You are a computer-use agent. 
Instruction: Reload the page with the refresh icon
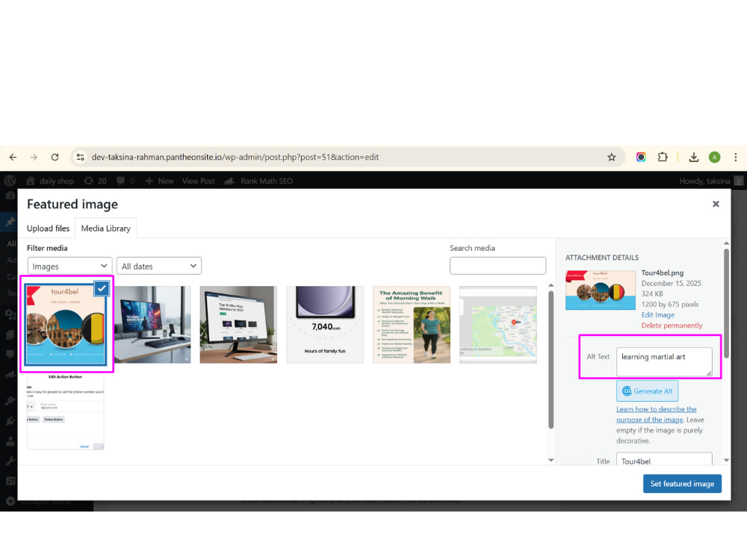[55, 157]
